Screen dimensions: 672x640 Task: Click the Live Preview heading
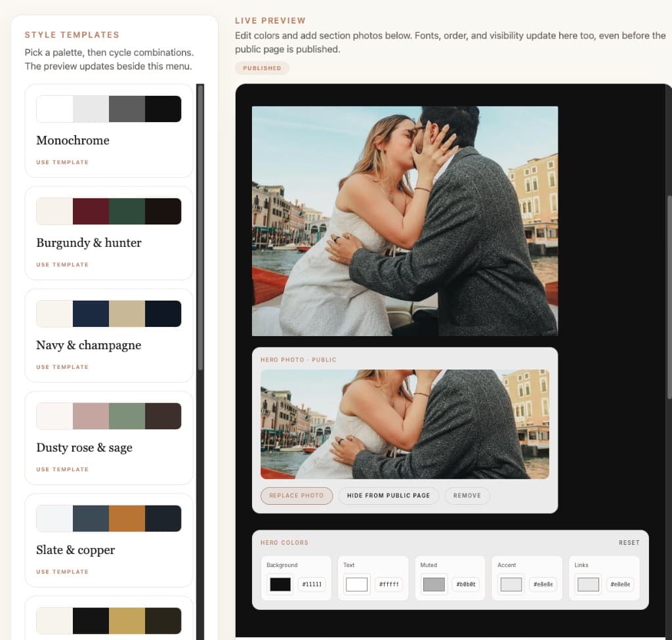click(x=270, y=20)
